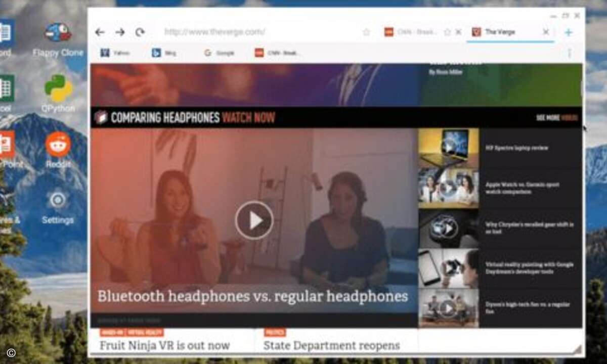Viewport: 607px width, 364px height.
Task: Click See More Videos link
Action: (x=557, y=118)
